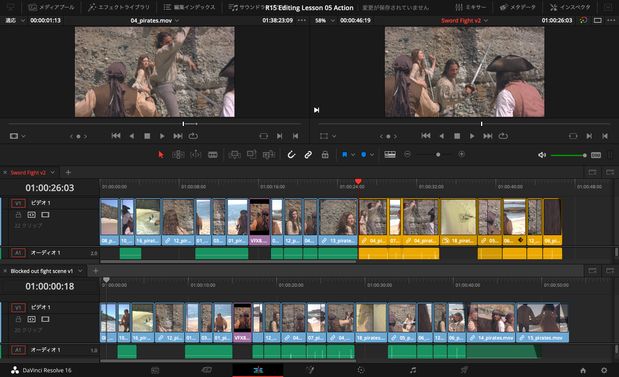Image resolution: width=619 pixels, height=377 pixels.
Task: Click Match Frame icon in source viewer
Action: (264, 136)
